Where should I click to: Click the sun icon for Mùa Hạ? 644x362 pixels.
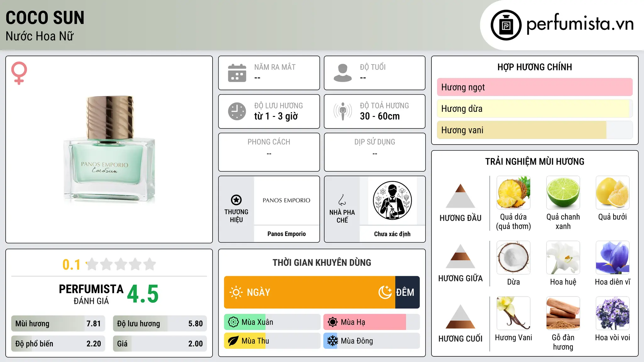click(x=333, y=322)
